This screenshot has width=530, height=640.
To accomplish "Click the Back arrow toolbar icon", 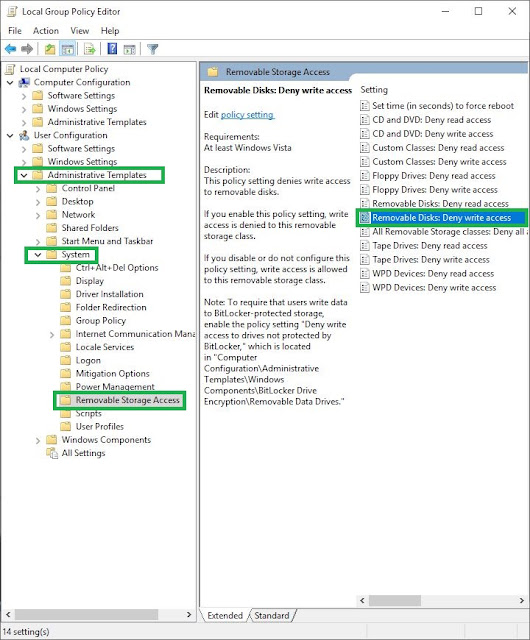I will coord(11,49).
